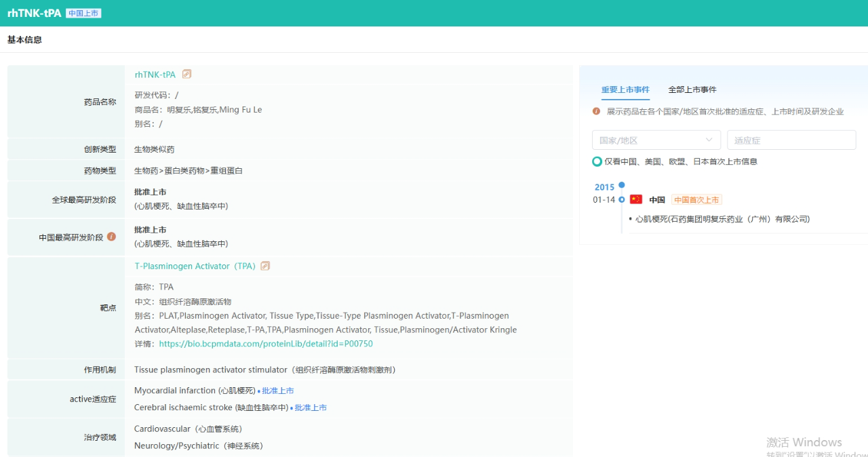Open bio.bcpmdata.com proteinLib detail URL
Screen dimensions: 868x457
click(x=266, y=344)
